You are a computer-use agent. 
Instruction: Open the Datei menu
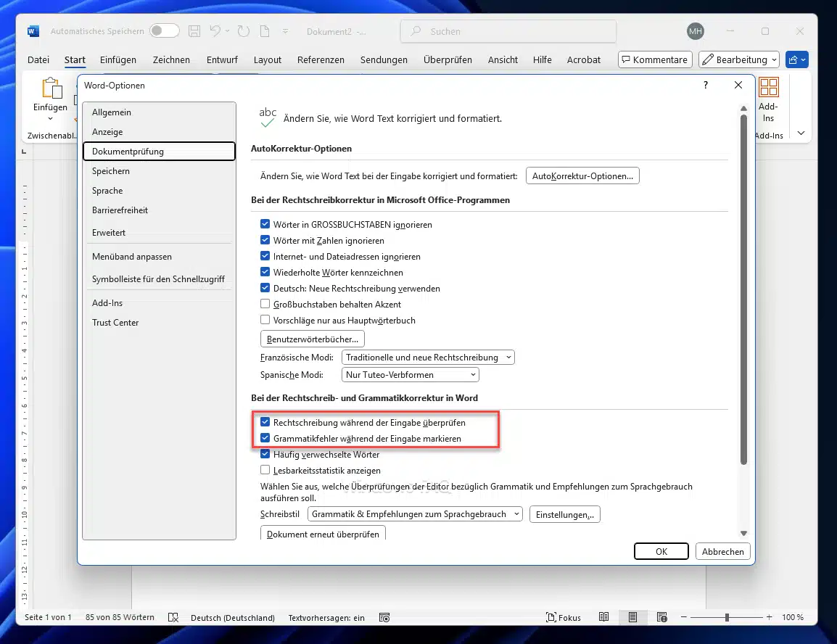[x=38, y=59]
